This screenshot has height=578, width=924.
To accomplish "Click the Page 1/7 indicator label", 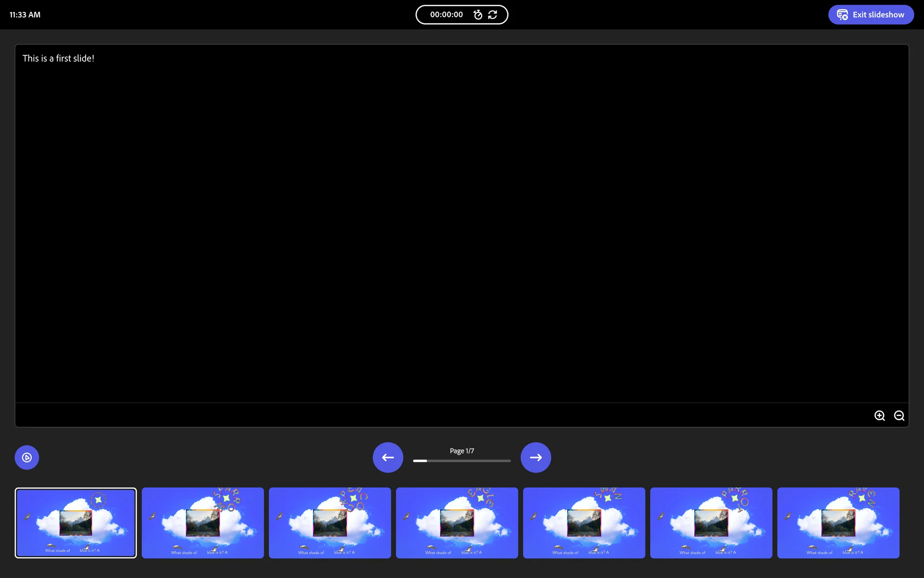I will (462, 451).
